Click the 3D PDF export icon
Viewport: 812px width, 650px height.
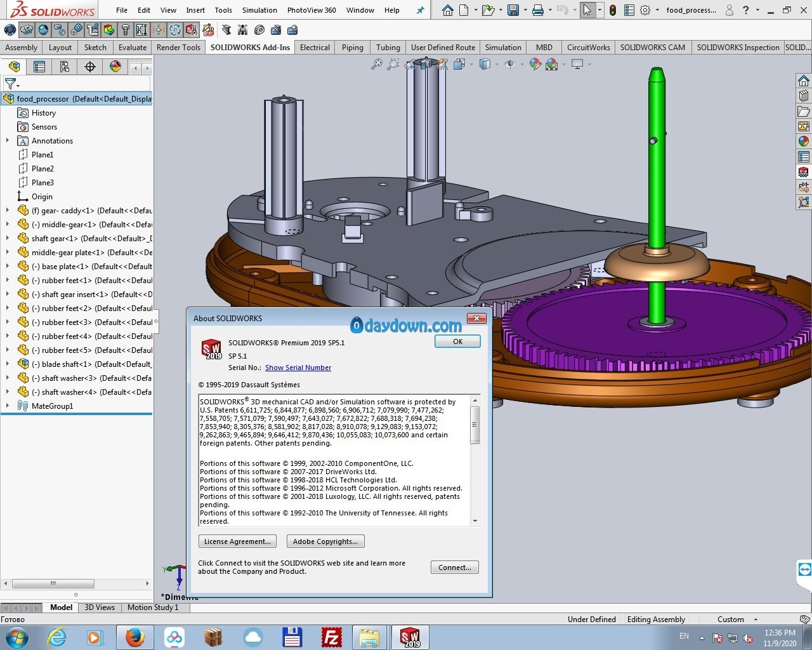pos(208,30)
